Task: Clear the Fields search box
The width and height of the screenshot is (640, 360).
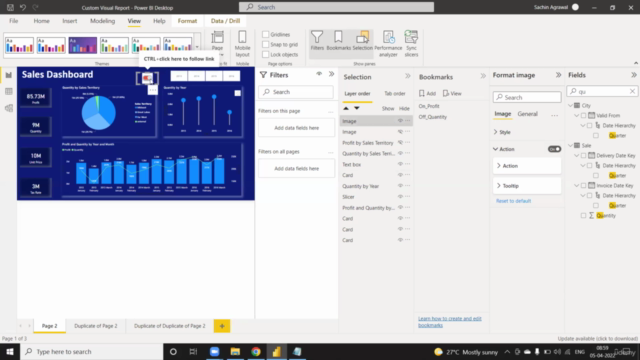Action: (x=632, y=91)
